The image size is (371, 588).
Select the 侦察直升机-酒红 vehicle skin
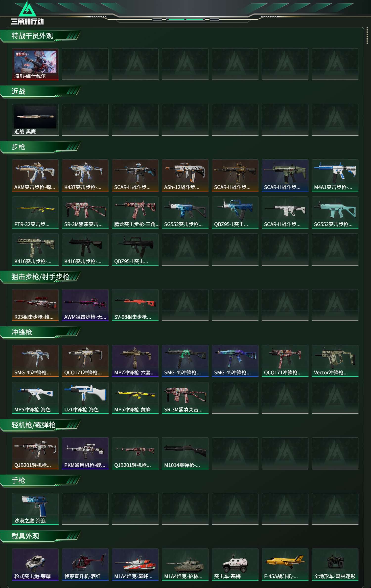pos(85,565)
